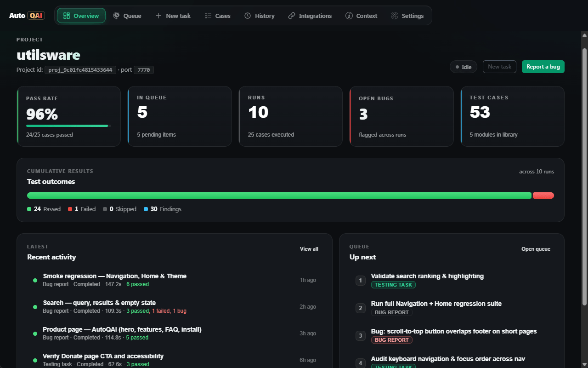
Task: Click queue number 1 badge
Action: tap(361, 280)
